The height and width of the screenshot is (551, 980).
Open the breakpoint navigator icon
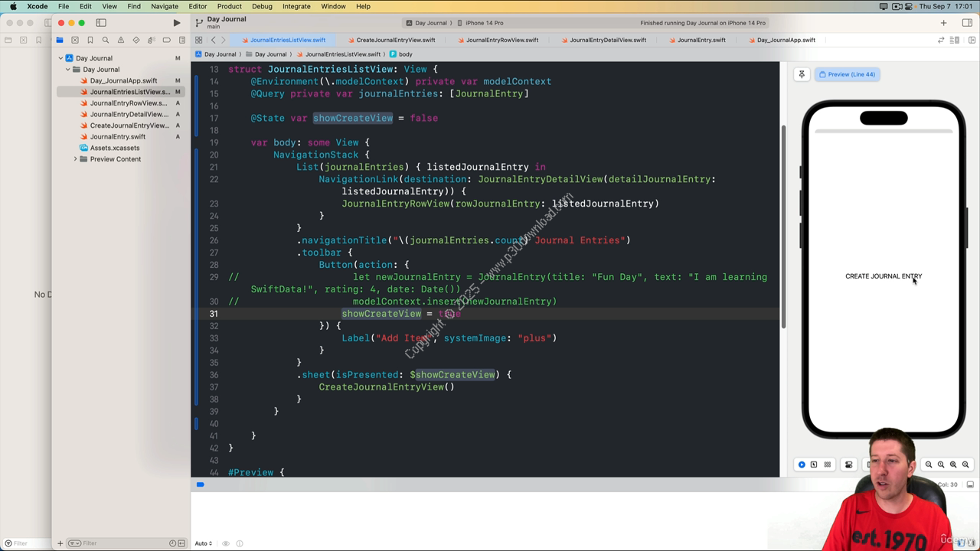167,40
